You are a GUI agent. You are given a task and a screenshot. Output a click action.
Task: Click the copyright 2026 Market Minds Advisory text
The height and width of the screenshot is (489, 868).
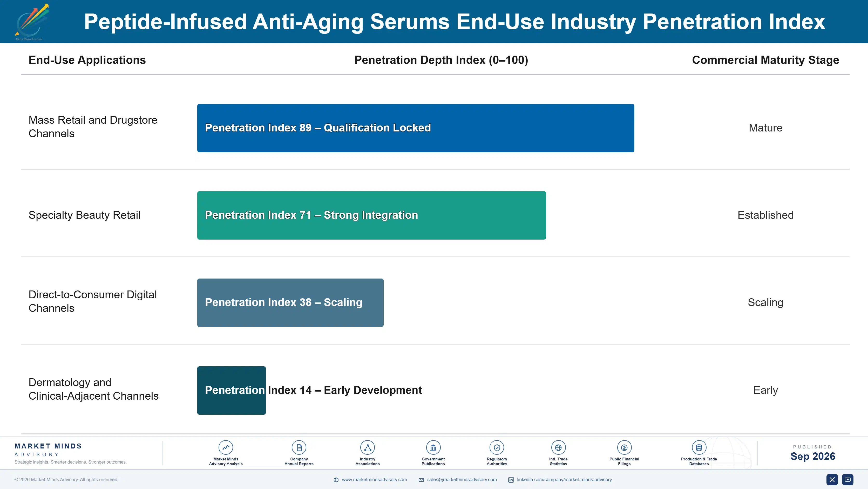[66, 480]
